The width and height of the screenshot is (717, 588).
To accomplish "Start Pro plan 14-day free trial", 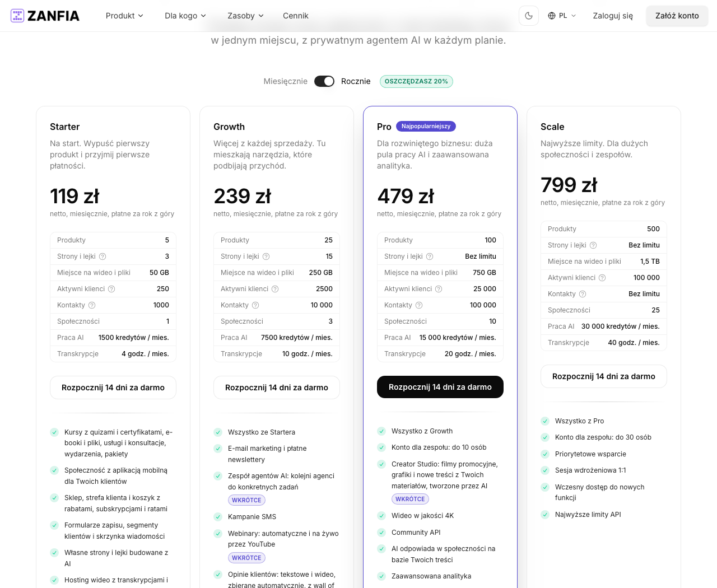I will click(440, 387).
